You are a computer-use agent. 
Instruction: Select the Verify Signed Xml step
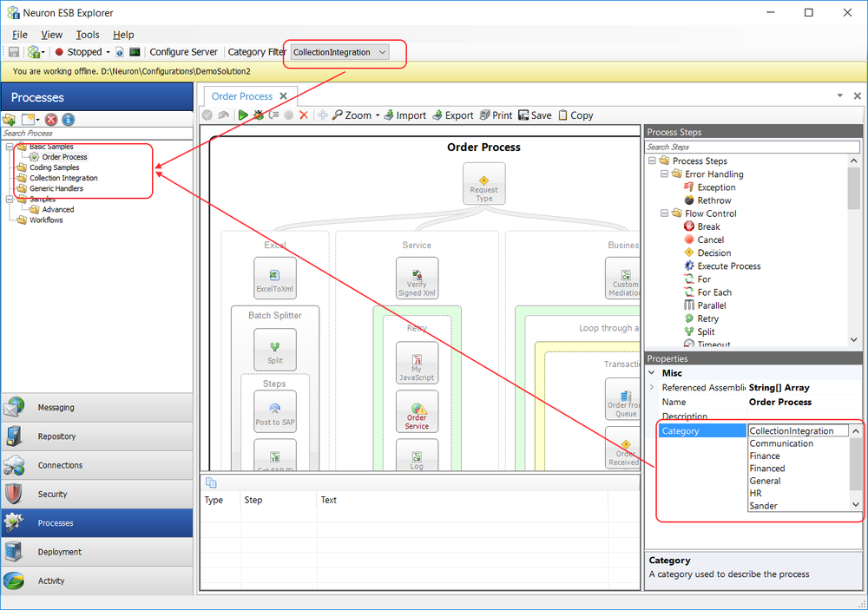[x=417, y=279]
